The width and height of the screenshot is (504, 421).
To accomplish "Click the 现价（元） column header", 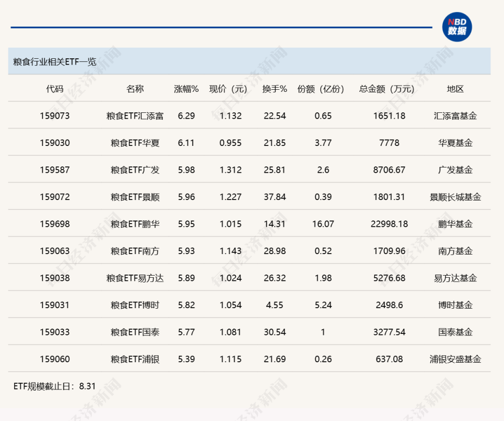I will 228,89.
